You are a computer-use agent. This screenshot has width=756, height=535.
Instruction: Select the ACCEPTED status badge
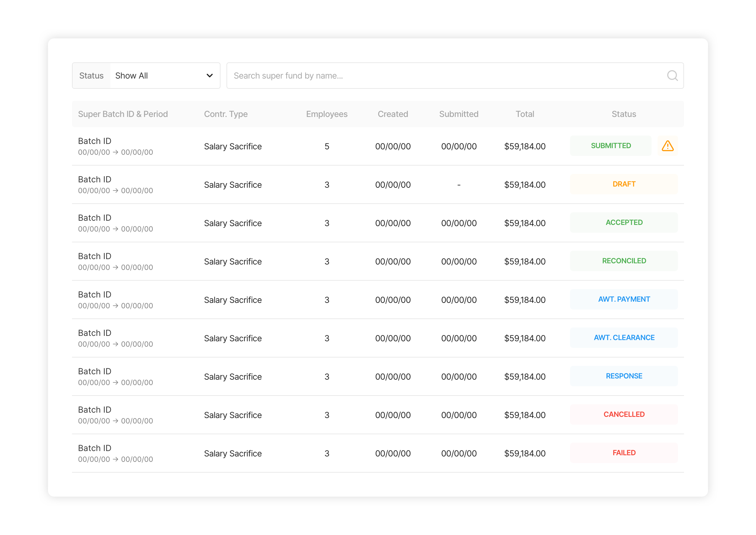click(x=623, y=223)
